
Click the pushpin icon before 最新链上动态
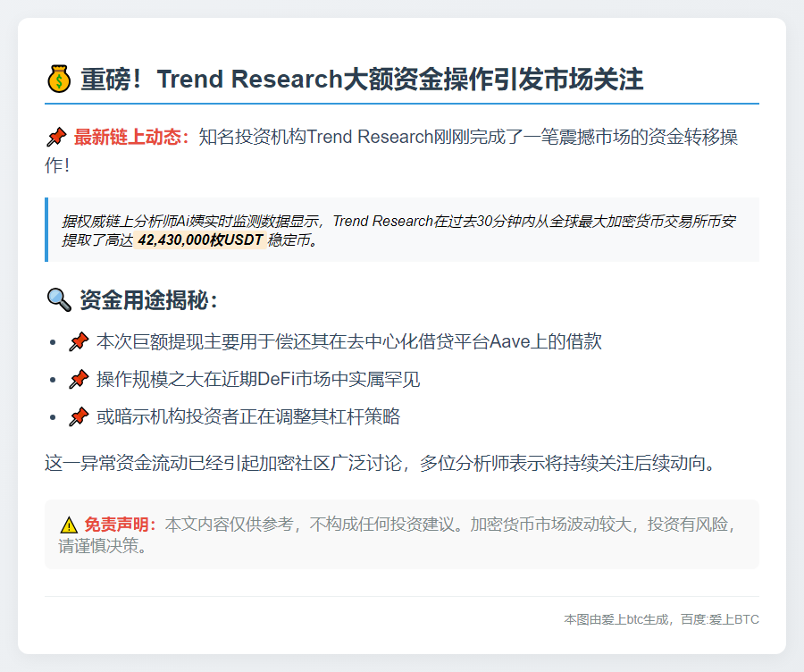click(x=56, y=138)
